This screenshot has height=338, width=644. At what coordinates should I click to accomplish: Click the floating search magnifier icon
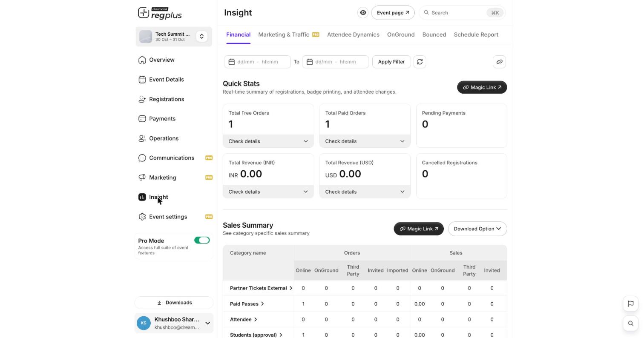tap(630, 323)
